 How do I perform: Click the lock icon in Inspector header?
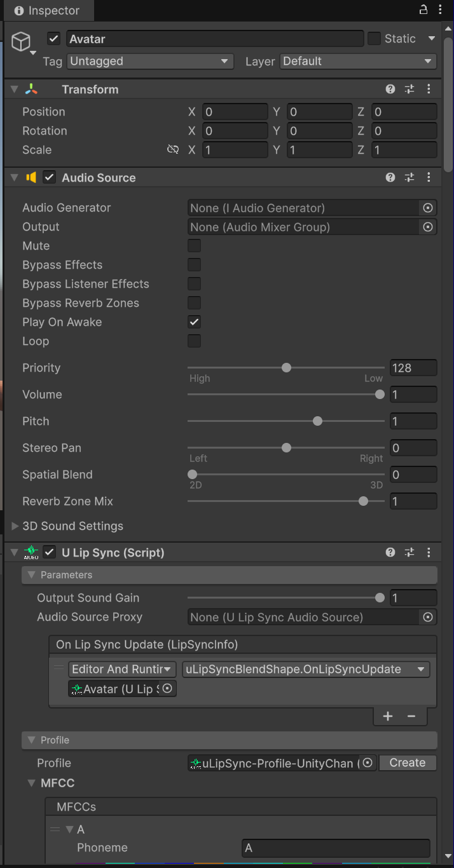coord(423,10)
